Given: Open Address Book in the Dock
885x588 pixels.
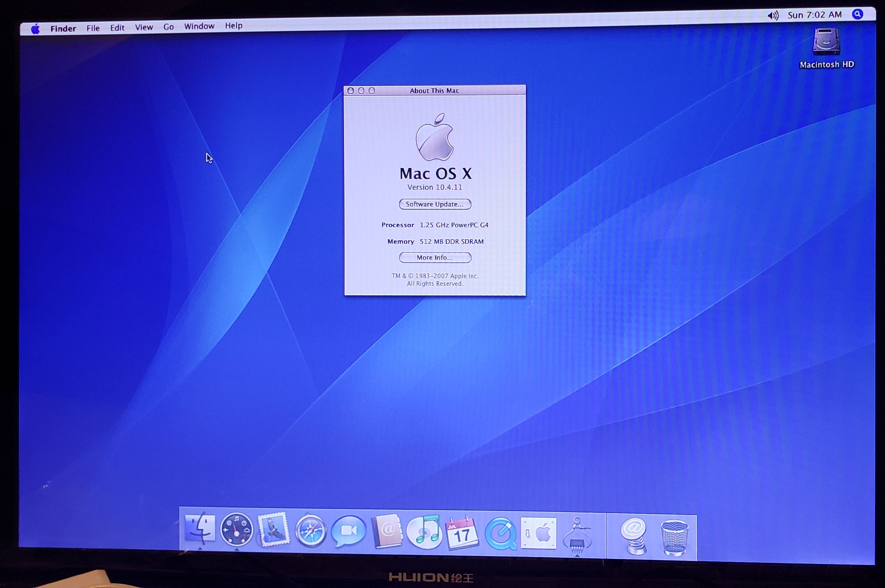Looking at the screenshot, I should (x=387, y=532).
